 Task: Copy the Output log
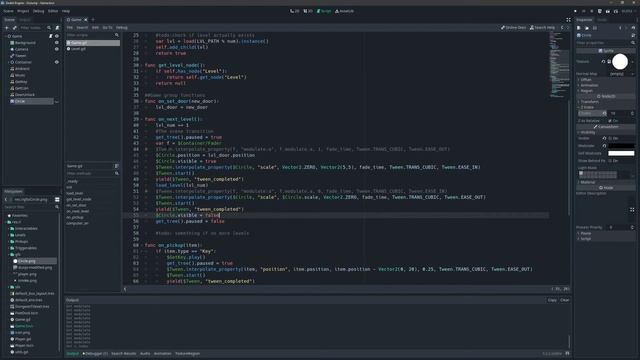[x=552, y=300]
